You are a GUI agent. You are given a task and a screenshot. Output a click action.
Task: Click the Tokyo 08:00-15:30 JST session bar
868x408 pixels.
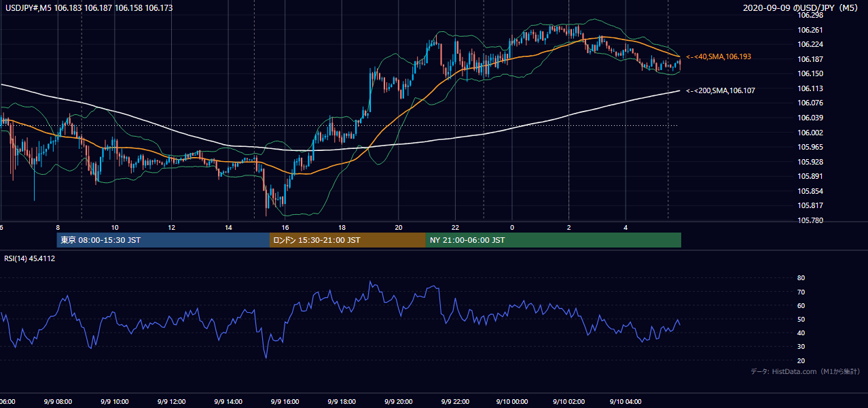[x=163, y=240]
